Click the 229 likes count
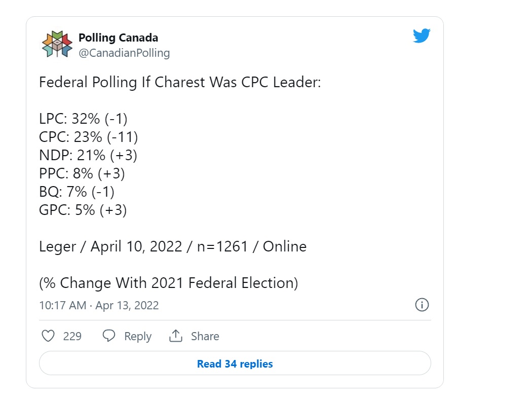The height and width of the screenshot is (399, 532). [72, 336]
